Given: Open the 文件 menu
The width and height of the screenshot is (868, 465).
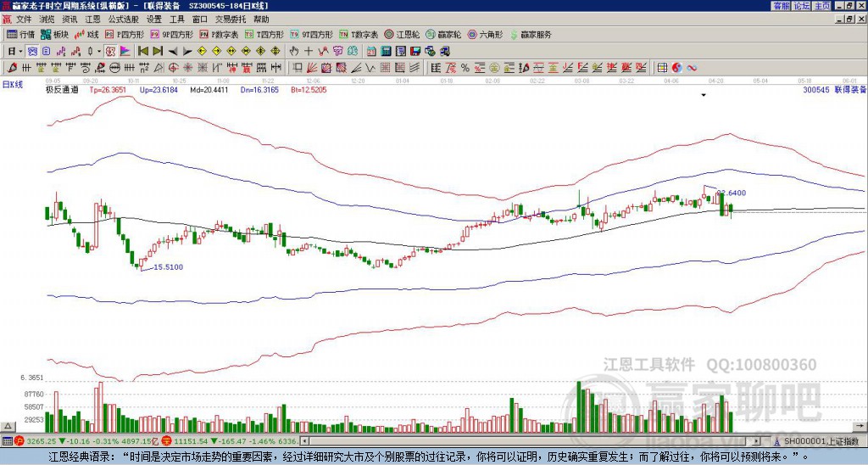Looking at the screenshot, I should click(x=24, y=20).
